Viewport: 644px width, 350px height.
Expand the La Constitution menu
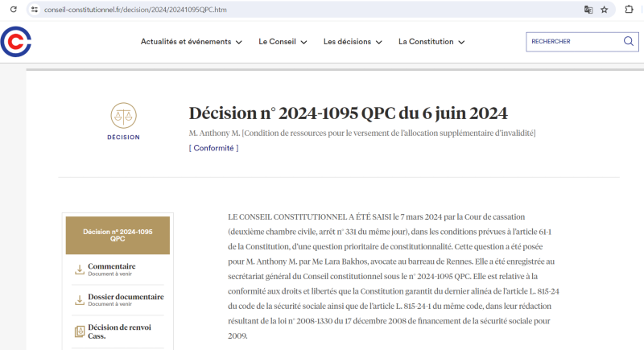coord(431,42)
